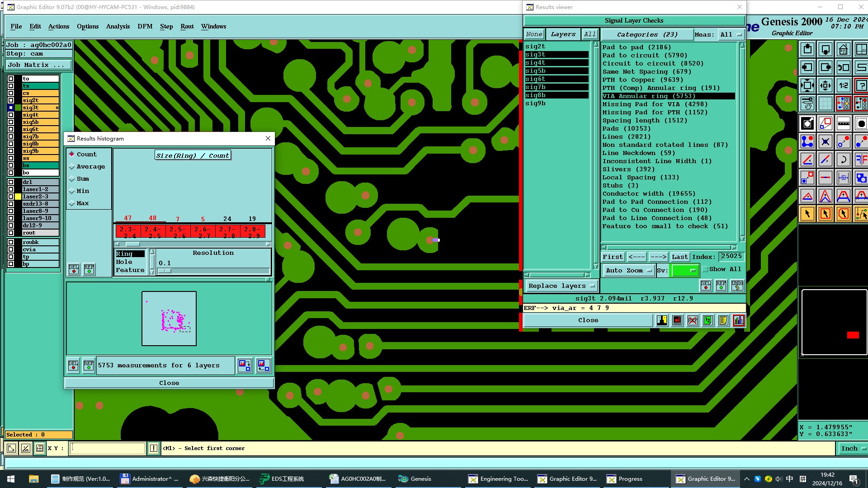This screenshot has height=488, width=868.
Task: Click the grid display icon in toolbar
Action: pyautogui.click(x=825, y=103)
